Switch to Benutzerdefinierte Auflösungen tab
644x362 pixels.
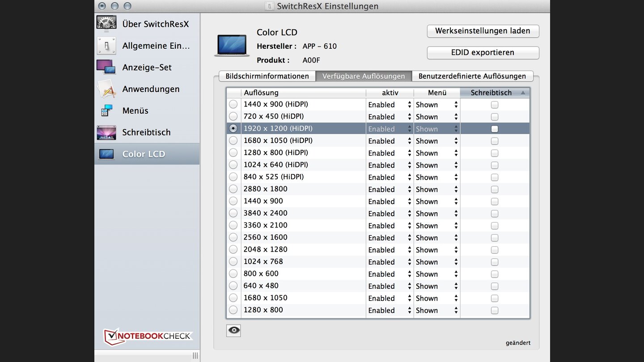point(472,76)
